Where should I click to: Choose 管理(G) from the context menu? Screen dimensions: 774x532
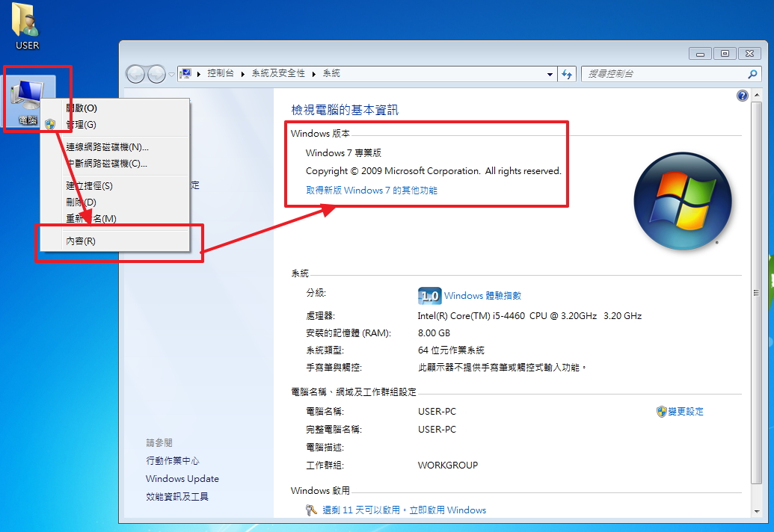[x=114, y=125]
